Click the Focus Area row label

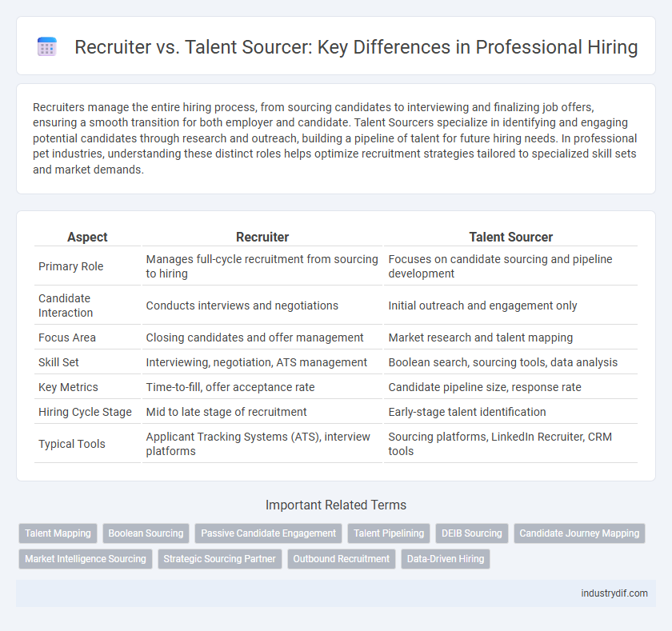pos(67,337)
